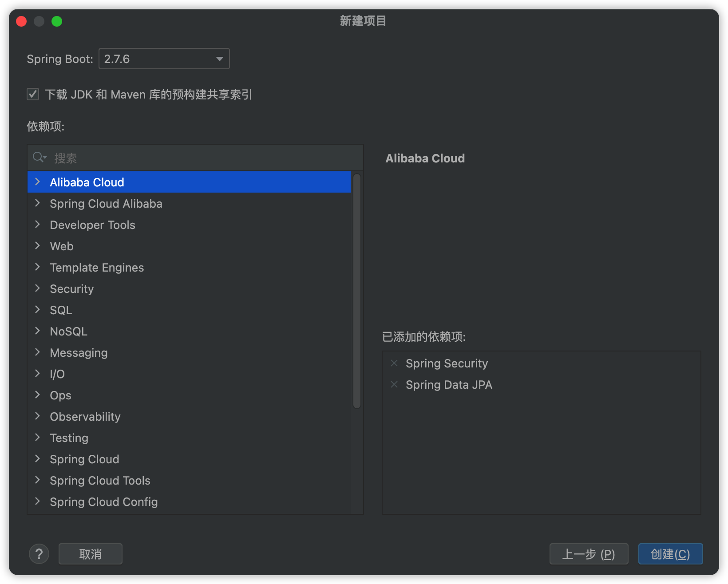Expand the NoSQL category chevron

pyautogui.click(x=38, y=331)
